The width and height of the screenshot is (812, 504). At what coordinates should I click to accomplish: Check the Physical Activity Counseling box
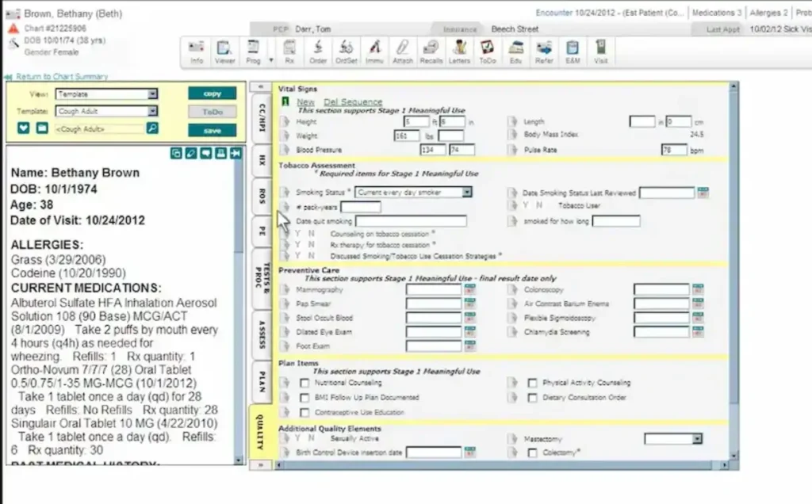533,383
